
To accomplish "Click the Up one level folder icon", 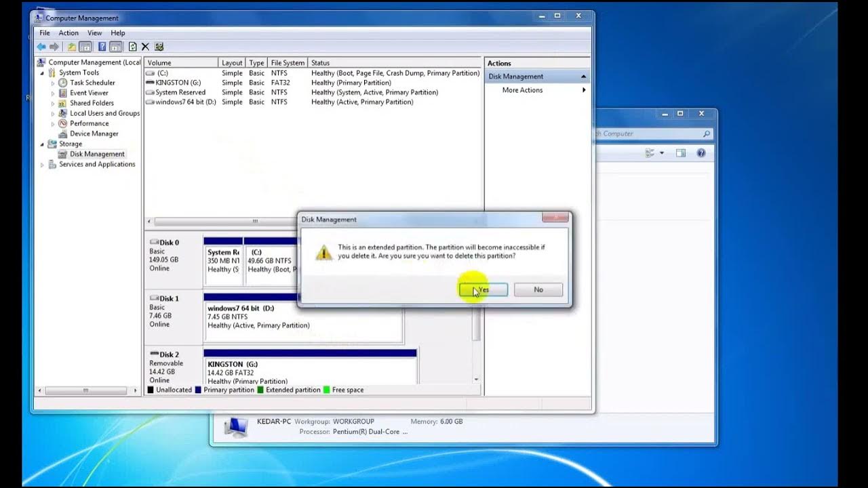I will [72, 47].
